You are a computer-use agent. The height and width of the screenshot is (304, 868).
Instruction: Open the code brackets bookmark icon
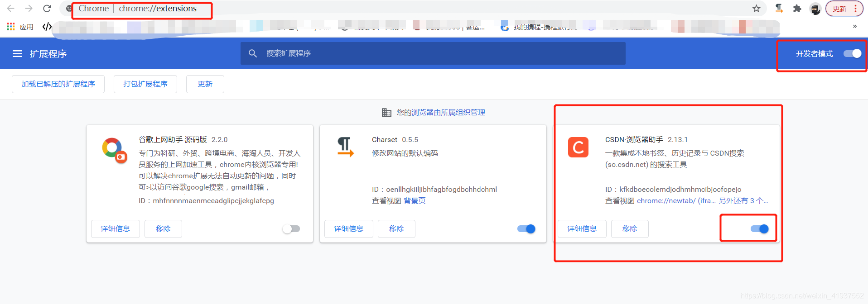click(47, 27)
